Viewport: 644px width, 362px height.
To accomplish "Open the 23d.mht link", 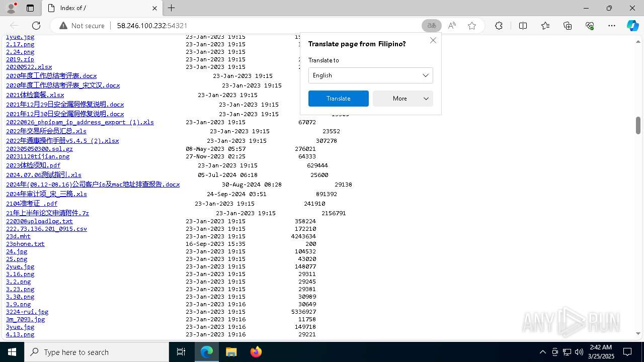I will pos(18,236).
